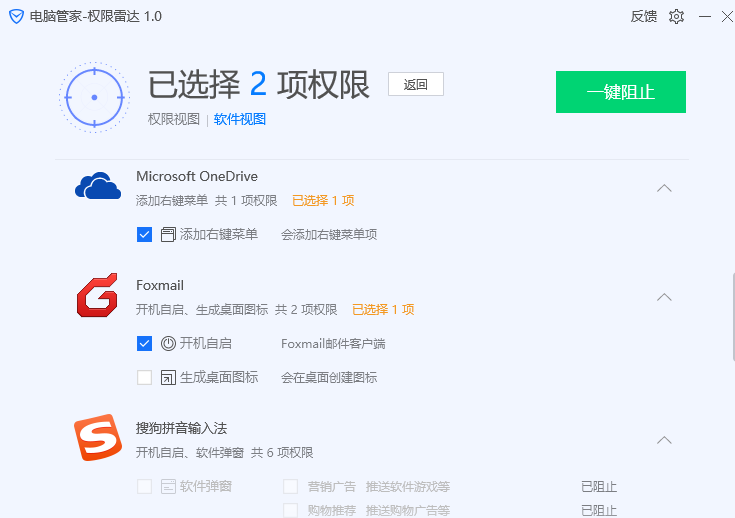Click the Foxmail title text
Screen dimensions: 735x518
pos(160,285)
